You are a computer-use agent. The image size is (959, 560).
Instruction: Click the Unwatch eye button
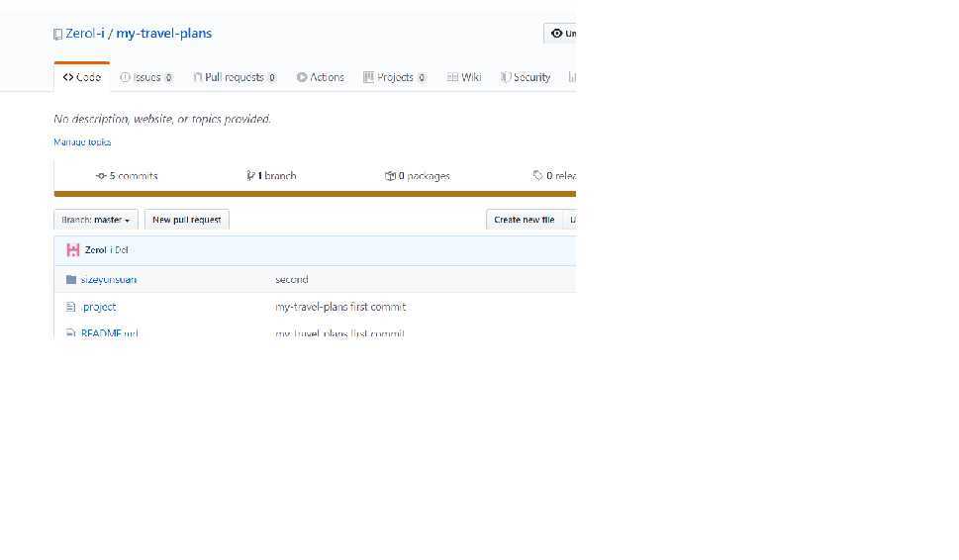[560, 33]
